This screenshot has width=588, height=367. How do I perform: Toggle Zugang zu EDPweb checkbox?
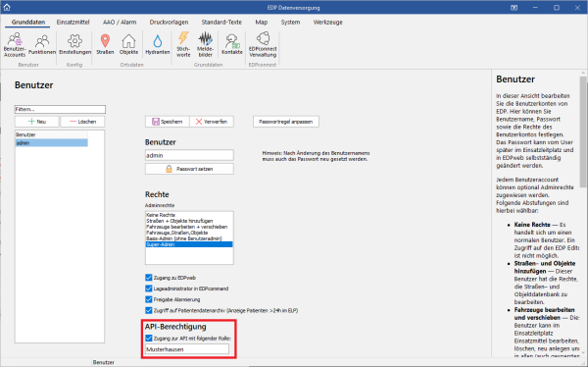tap(149, 278)
